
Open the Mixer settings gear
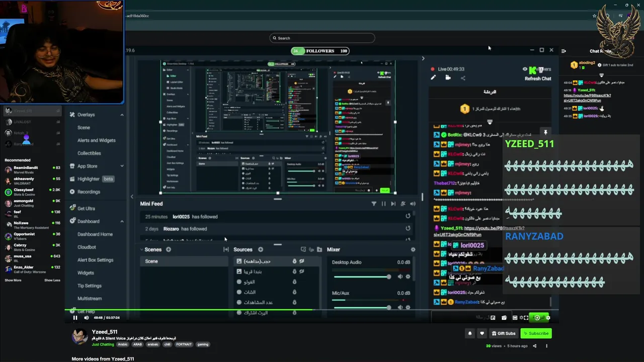(413, 249)
